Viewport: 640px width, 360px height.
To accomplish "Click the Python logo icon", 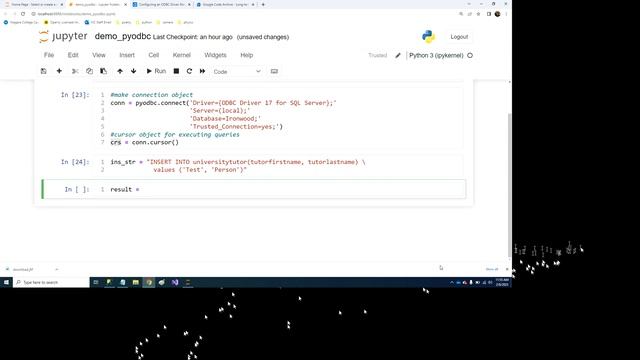I will pos(428,37).
